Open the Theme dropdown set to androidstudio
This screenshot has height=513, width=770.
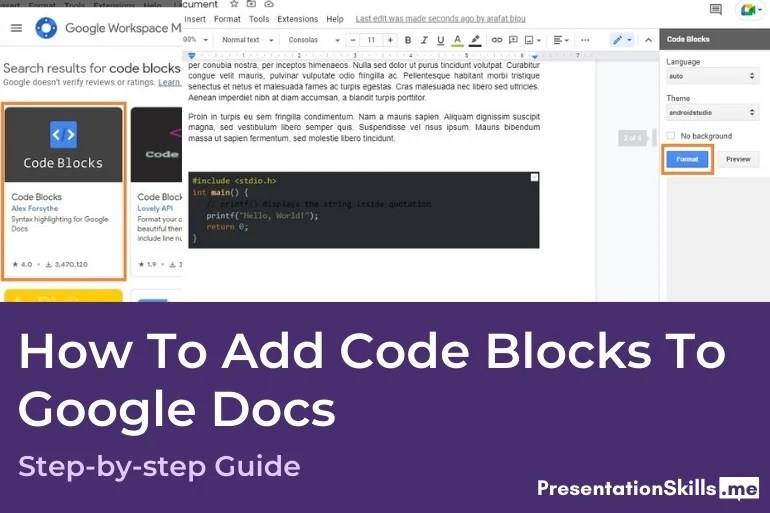712,112
